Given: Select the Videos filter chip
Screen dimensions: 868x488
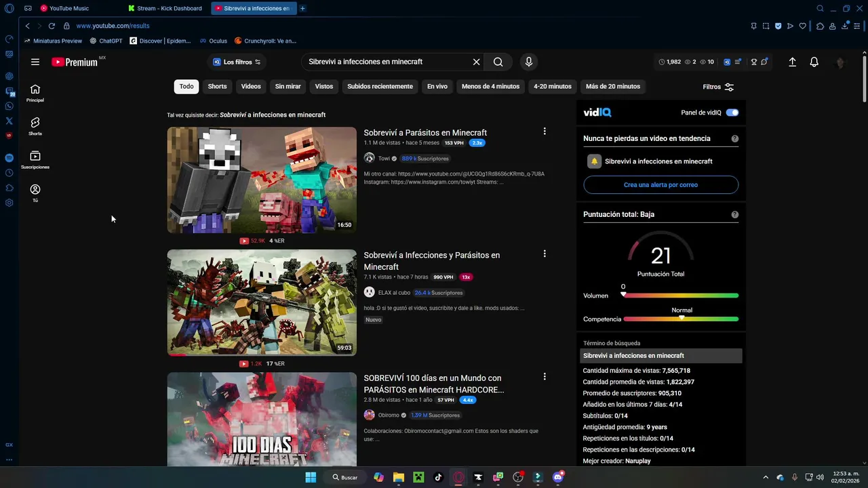Looking at the screenshot, I should pos(251,86).
